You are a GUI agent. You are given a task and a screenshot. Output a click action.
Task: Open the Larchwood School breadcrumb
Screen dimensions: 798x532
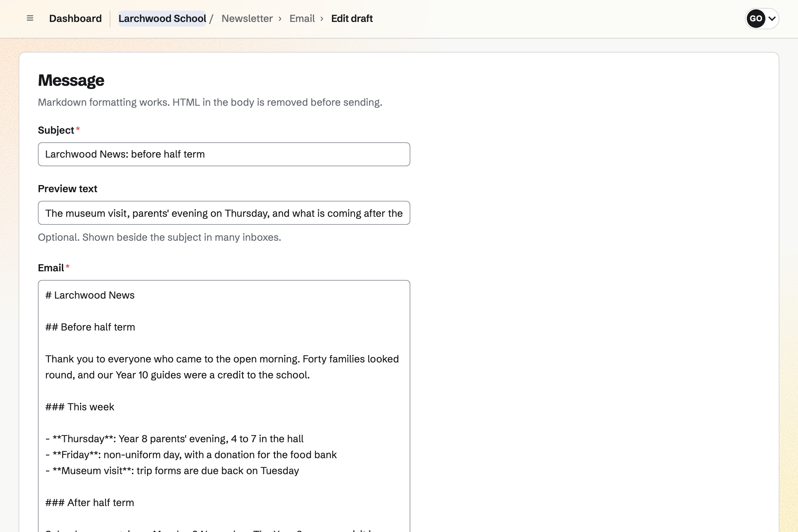162,18
